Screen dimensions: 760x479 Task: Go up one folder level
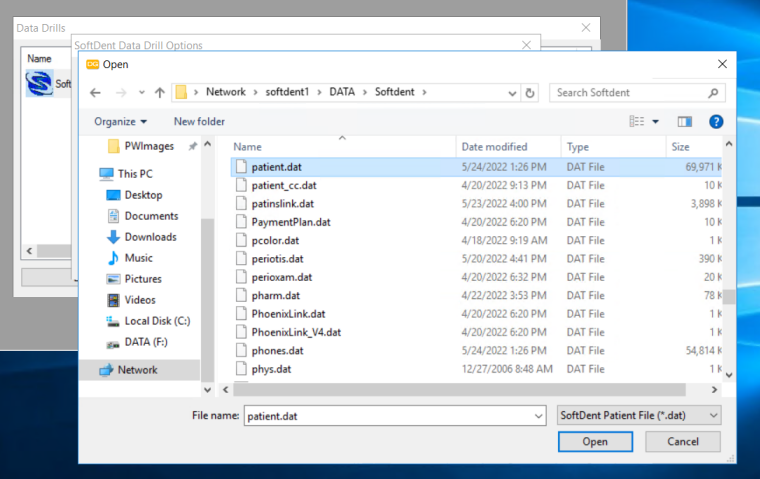pyautogui.click(x=159, y=93)
